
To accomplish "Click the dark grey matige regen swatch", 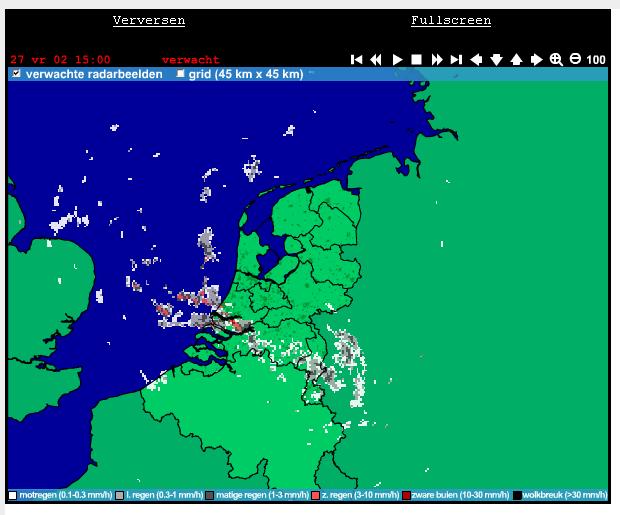I will pos(210,495).
